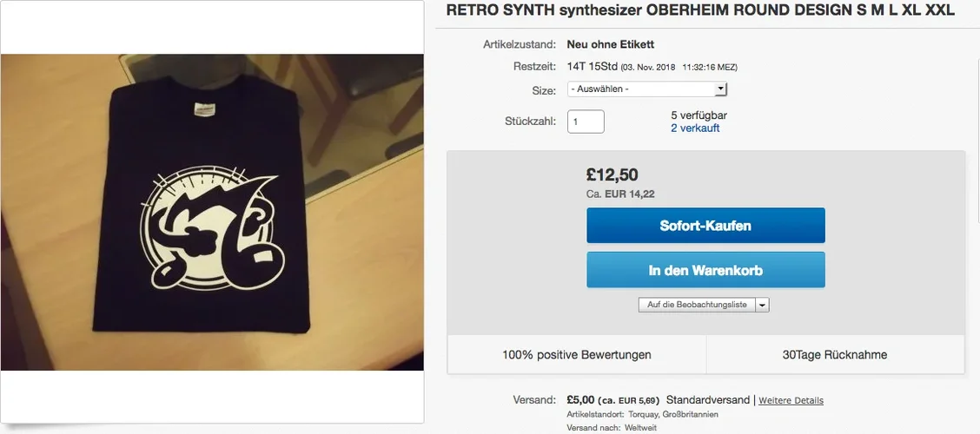Click the "Neu ohne Etikett" condition text

coord(610,44)
